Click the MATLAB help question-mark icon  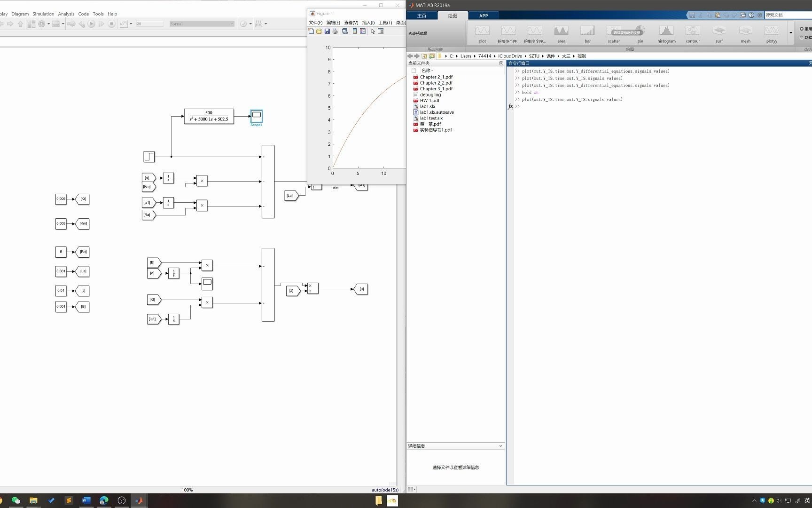tap(751, 15)
